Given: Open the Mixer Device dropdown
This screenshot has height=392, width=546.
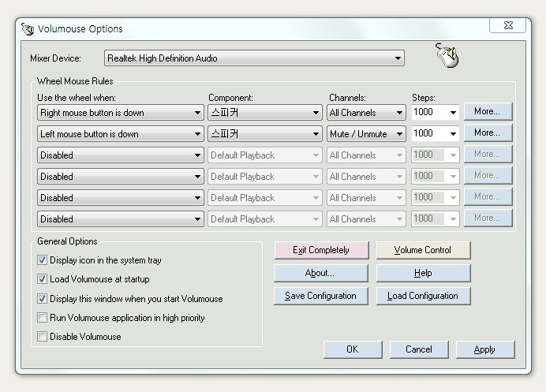Looking at the screenshot, I should tap(254, 58).
